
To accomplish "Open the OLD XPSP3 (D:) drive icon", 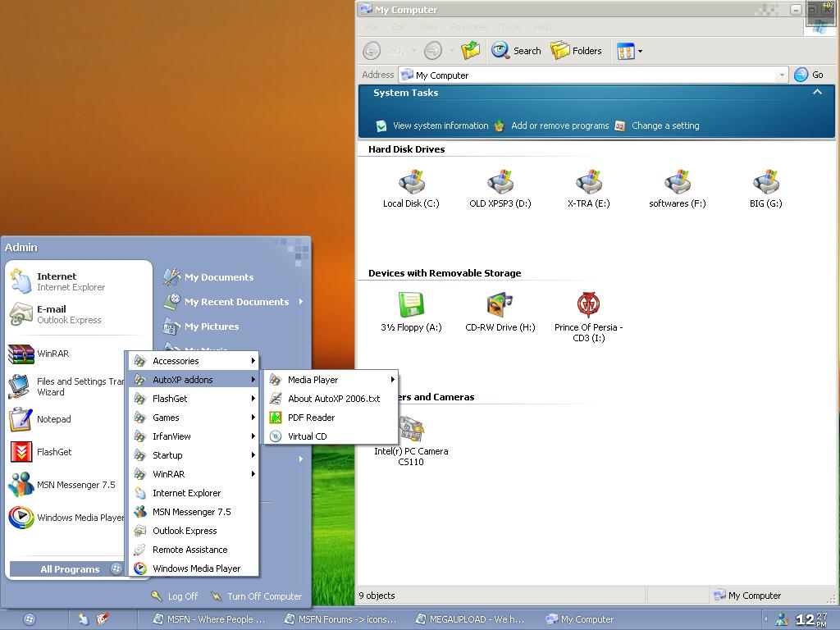I will coord(500,182).
